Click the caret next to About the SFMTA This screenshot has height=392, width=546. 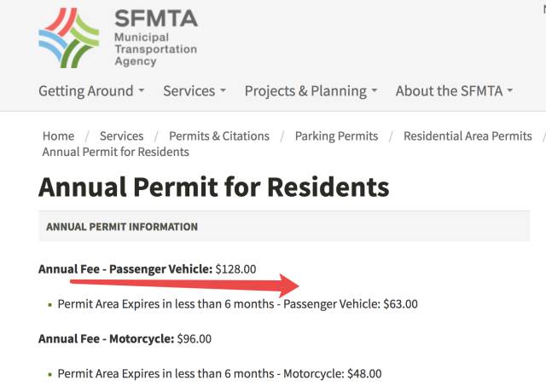pos(509,91)
